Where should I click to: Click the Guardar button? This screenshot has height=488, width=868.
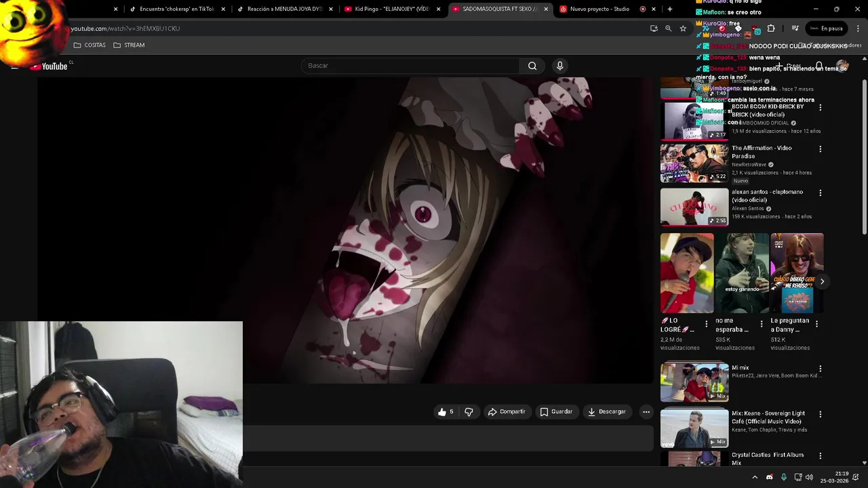pos(556,411)
